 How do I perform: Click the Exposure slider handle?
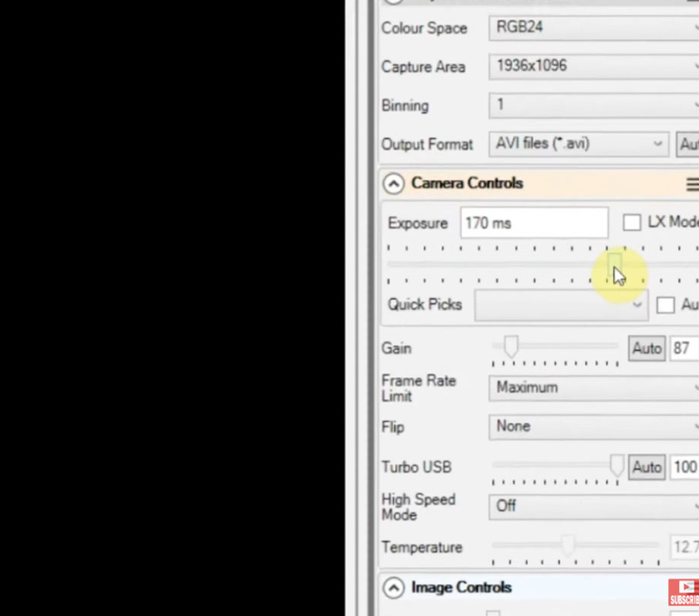(615, 265)
